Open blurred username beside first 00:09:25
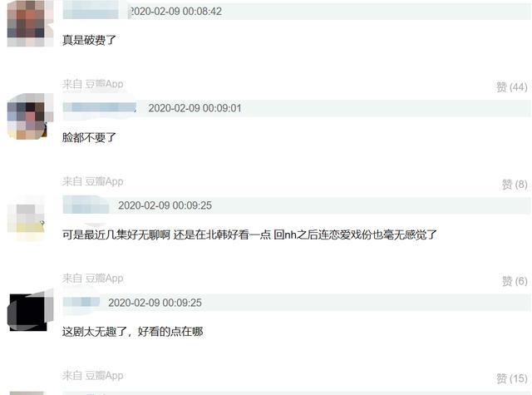The image size is (532, 395). 86,205
